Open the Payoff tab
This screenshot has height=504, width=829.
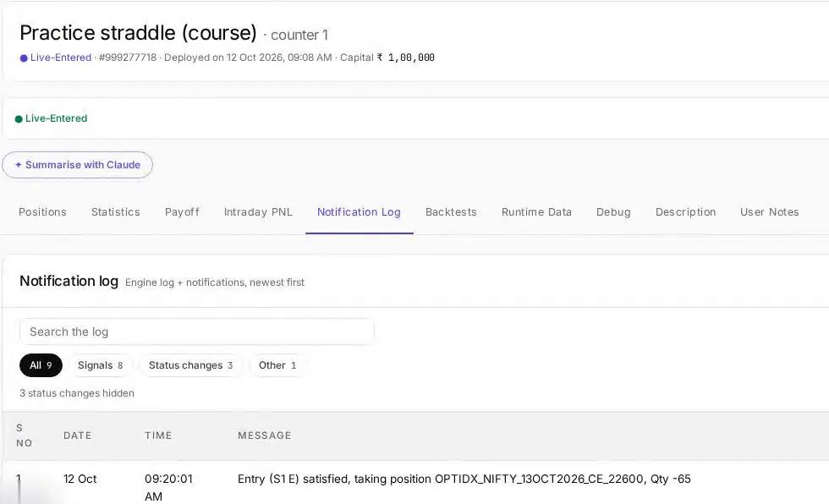pos(182,212)
